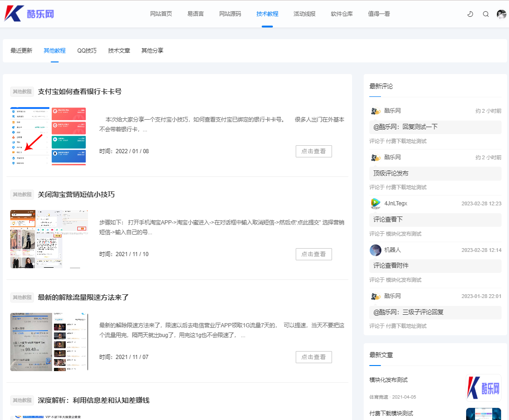Viewport: 509px width, 420px height.
Task: Click 其他教程 tag beside 淘宝 article
Action: [22, 195]
